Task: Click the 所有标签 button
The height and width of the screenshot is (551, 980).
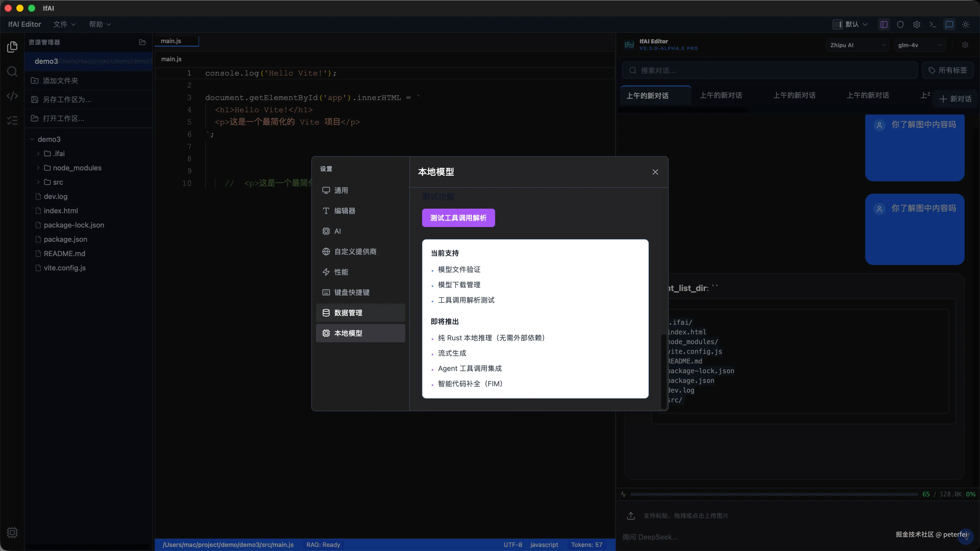Action: (x=948, y=70)
